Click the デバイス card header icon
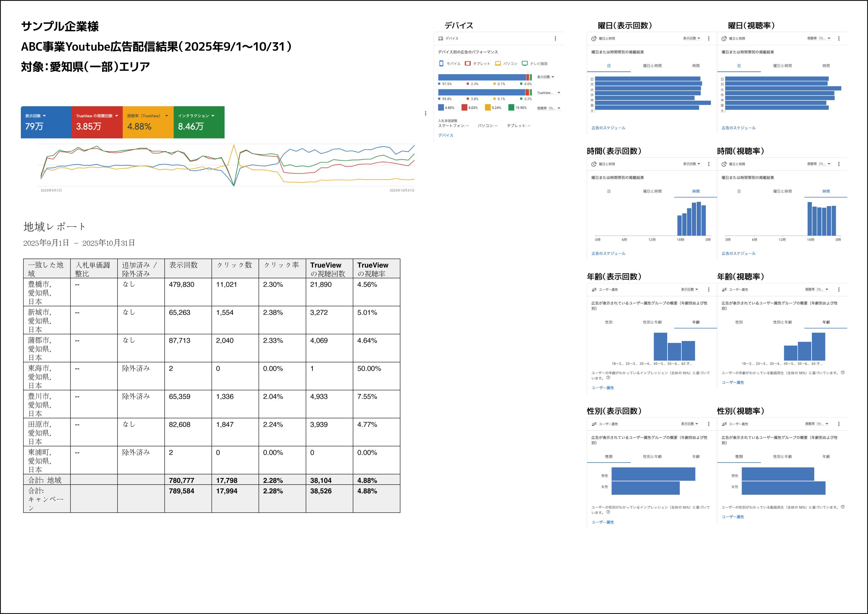This screenshot has width=868, height=614. coord(441,39)
